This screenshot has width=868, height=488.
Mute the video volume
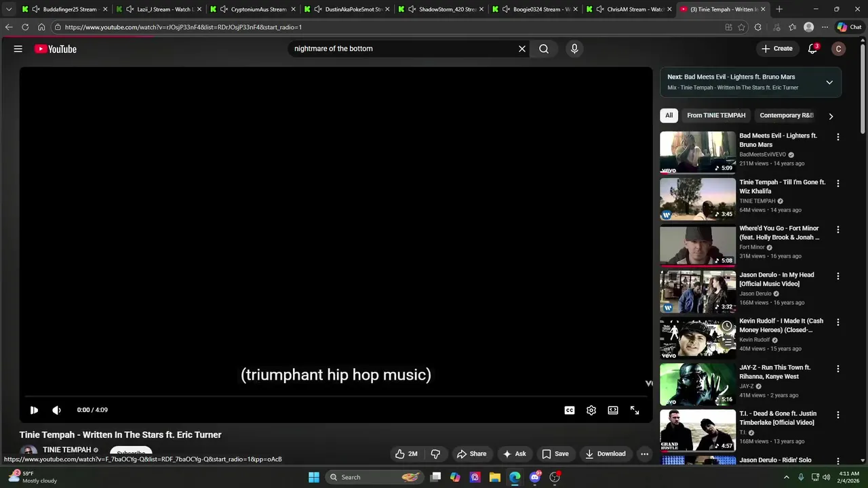point(56,410)
